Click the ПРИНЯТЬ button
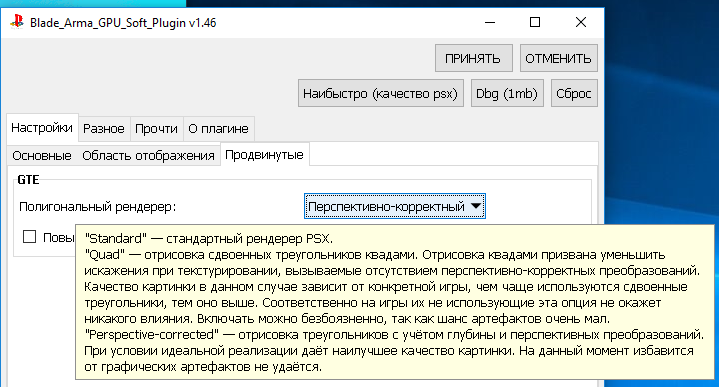Image resolution: width=719 pixels, height=387 pixels. coord(473,58)
